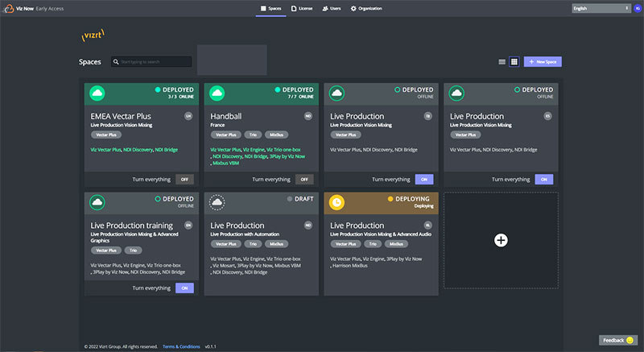Add a space using the plus placeholder tile

[x=501, y=240]
